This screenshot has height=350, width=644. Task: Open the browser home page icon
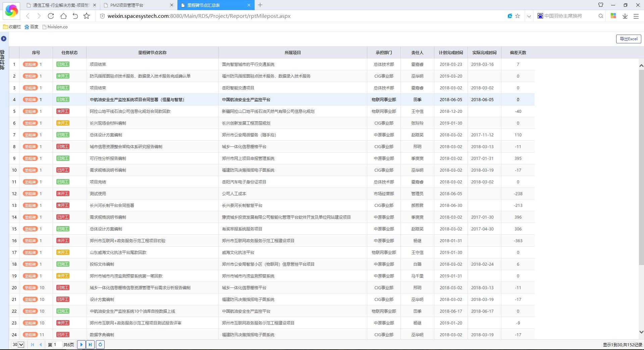[63, 16]
